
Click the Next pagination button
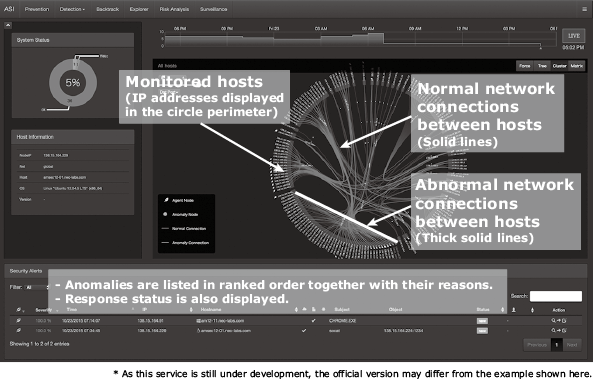(x=572, y=345)
